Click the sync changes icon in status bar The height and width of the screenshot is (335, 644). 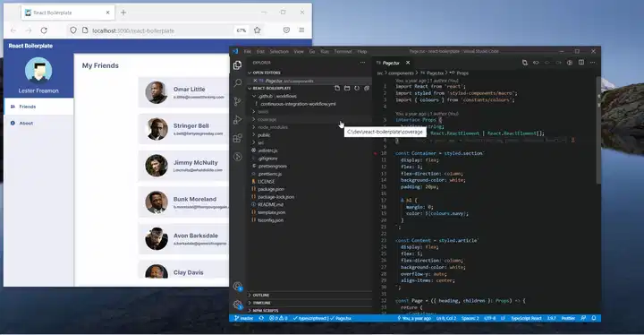click(261, 318)
